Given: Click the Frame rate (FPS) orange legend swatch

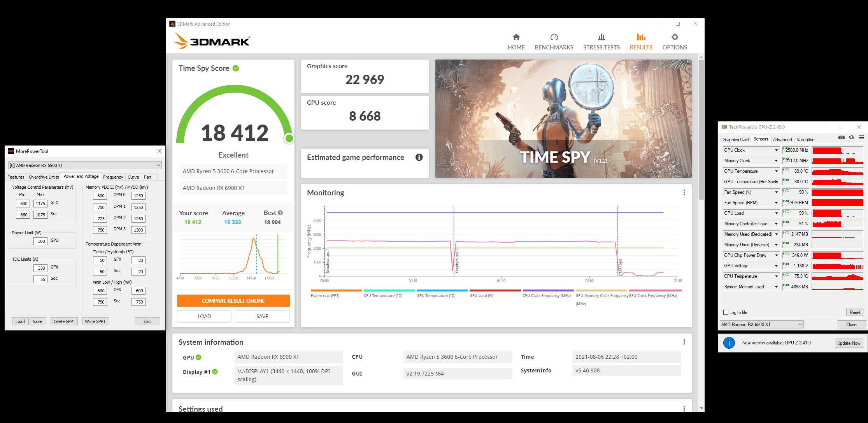Looking at the screenshot, I should (336, 290).
